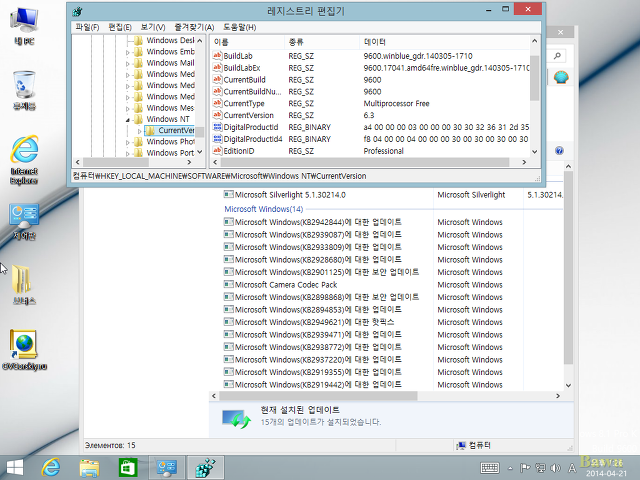
Task: Click the updates list down scroll arrow
Action: 568,385
